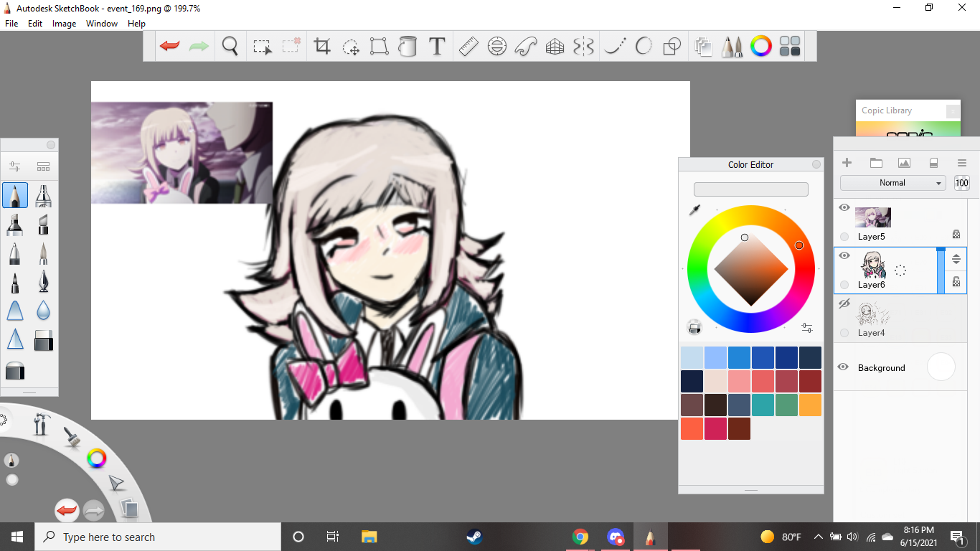Viewport: 980px width, 551px height.
Task: Toggle Layer5 transparency lock
Action: (956, 234)
